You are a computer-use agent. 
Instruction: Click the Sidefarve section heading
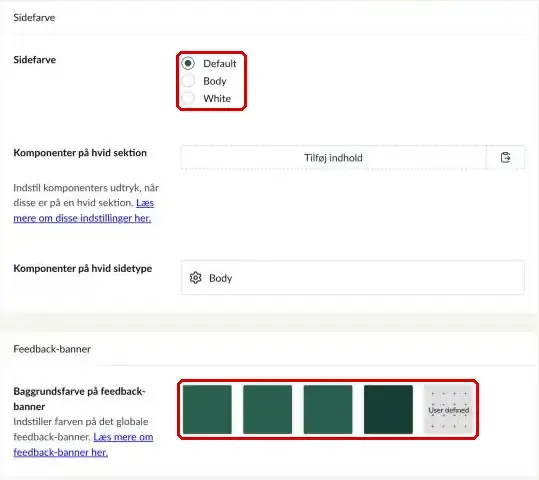(34, 18)
